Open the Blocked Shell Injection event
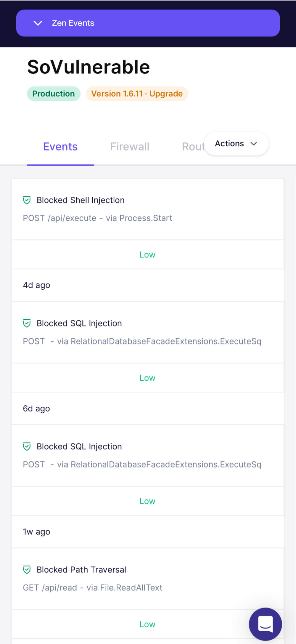Screen dimensions: 296x644 pyautogui.click(x=148, y=209)
